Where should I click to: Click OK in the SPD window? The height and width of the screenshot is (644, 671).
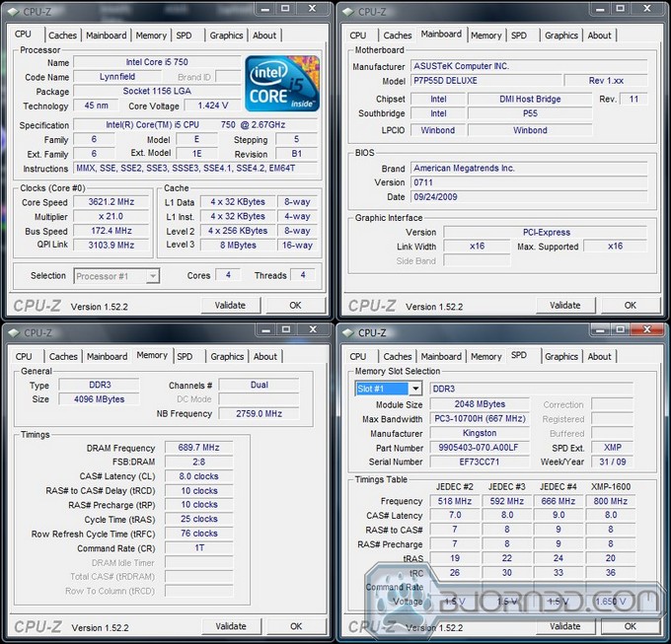tap(631, 626)
